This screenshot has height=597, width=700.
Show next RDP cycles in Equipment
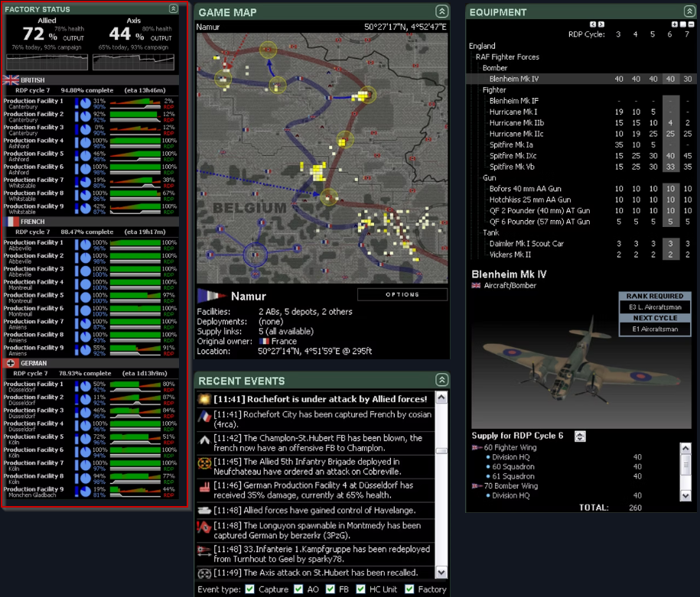pos(601,24)
